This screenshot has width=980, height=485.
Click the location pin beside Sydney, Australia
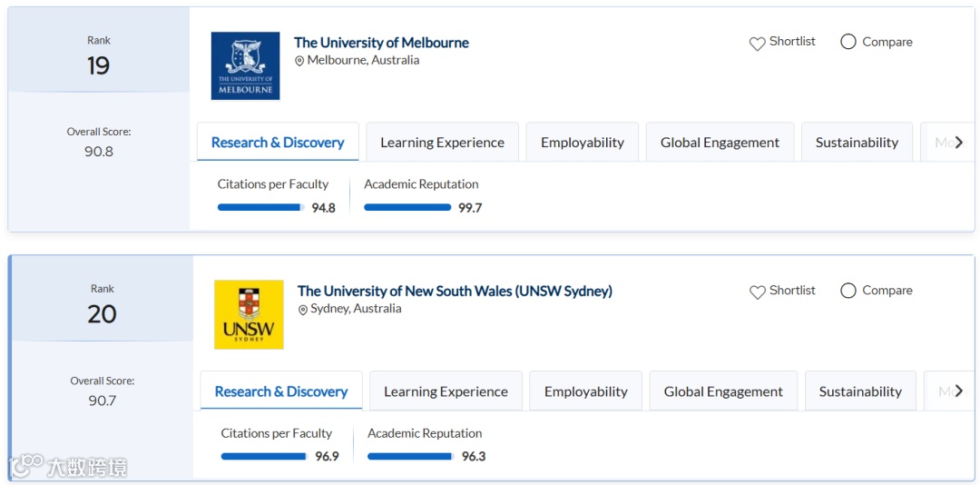(303, 310)
